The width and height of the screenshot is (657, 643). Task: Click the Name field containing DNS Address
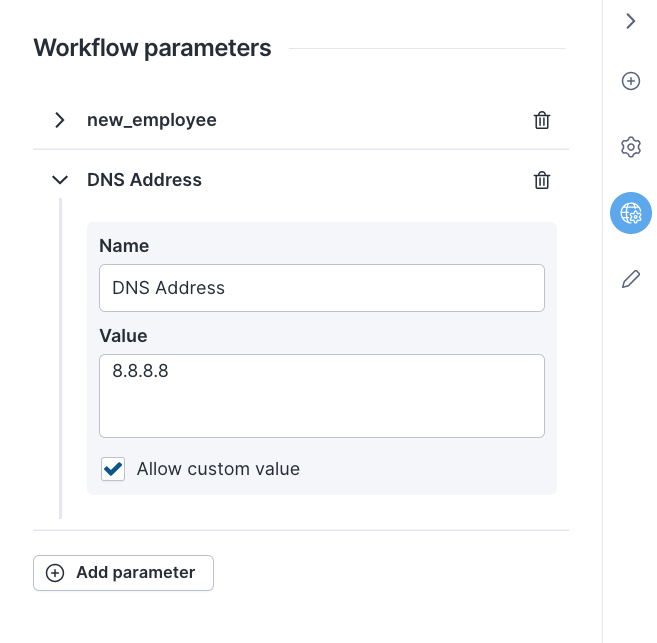pos(322,288)
